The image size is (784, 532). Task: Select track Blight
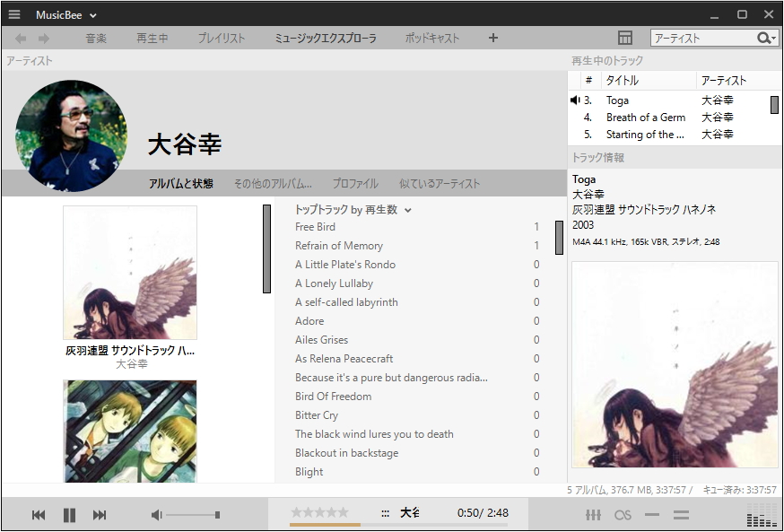pyautogui.click(x=417, y=472)
